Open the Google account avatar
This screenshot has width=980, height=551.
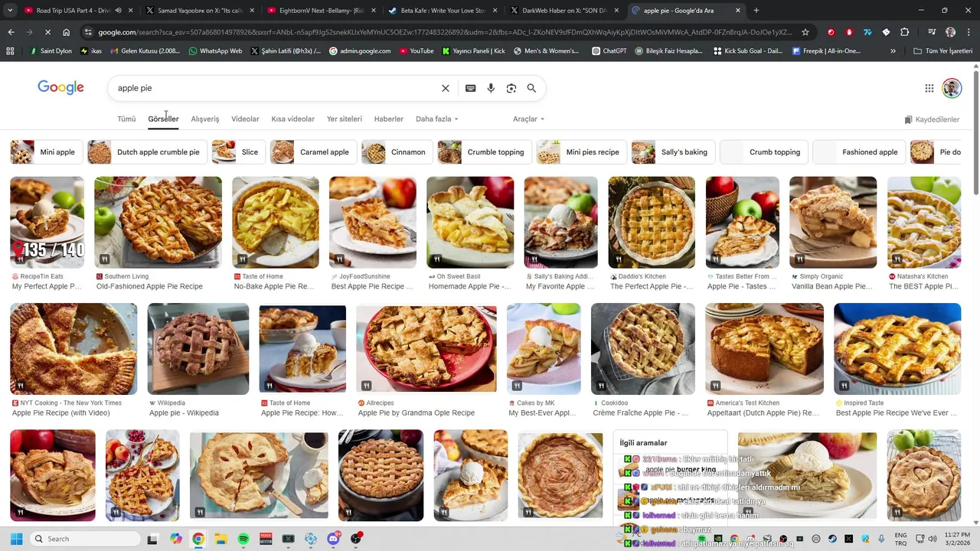pyautogui.click(x=952, y=88)
